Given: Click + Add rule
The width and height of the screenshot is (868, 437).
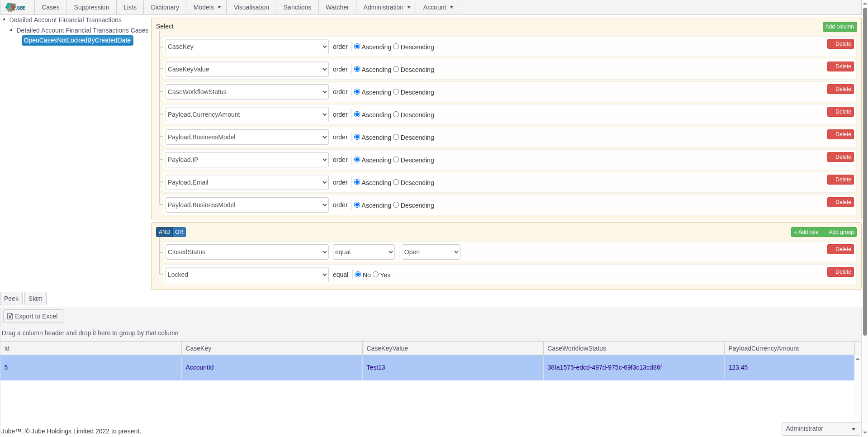Looking at the screenshot, I should click(806, 232).
